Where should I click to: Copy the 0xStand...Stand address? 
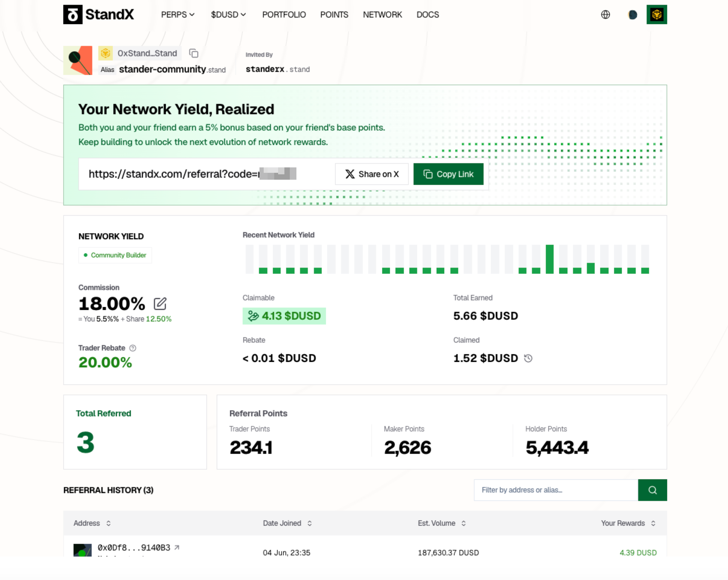pos(193,53)
